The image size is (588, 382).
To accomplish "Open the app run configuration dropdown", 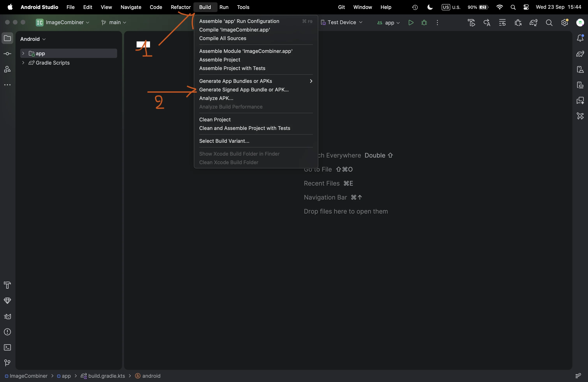I will [x=388, y=23].
